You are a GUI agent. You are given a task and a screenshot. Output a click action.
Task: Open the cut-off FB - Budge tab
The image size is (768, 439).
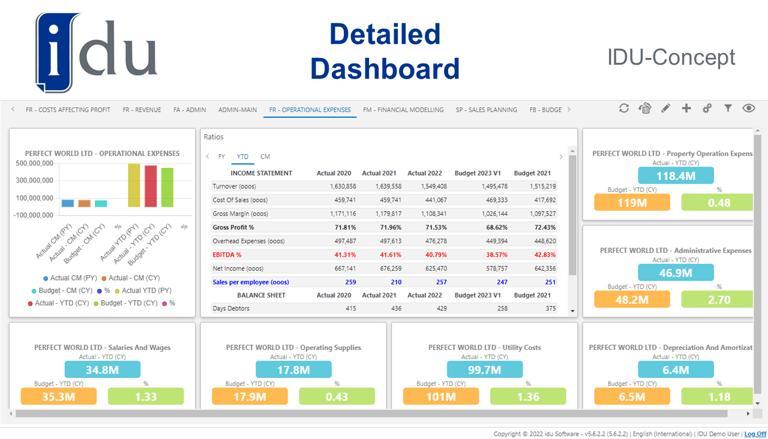pyautogui.click(x=545, y=110)
